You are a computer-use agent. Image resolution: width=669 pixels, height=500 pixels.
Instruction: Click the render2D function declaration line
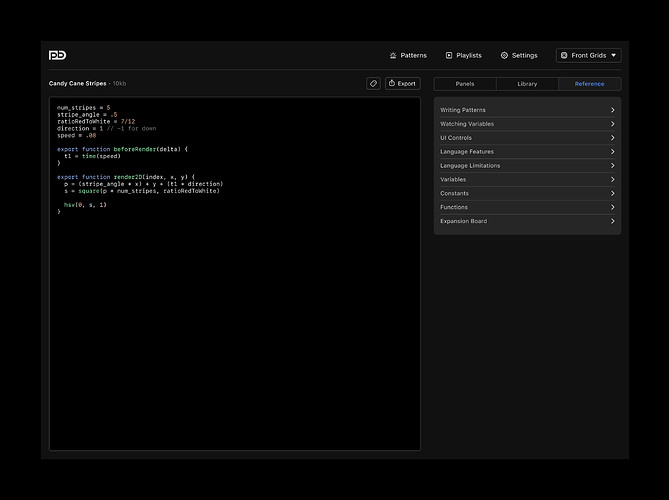click(x=126, y=177)
